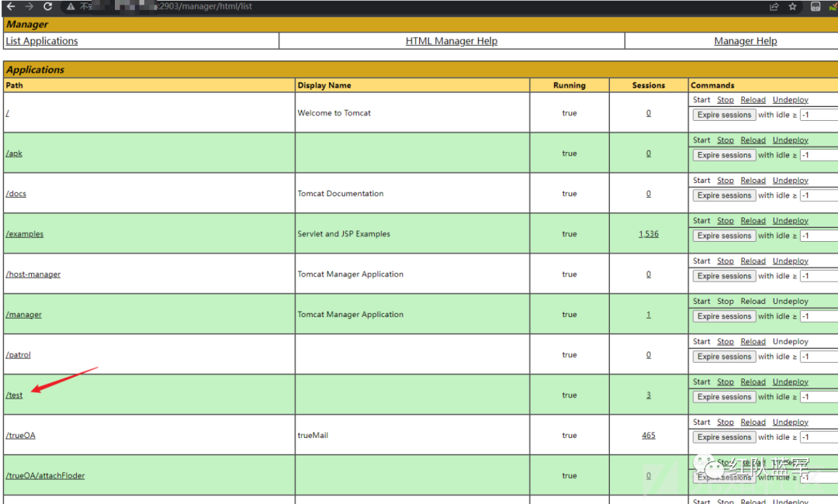This screenshot has width=838, height=504.
Task: View the 0 sessions of /docs
Action: [x=648, y=194]
